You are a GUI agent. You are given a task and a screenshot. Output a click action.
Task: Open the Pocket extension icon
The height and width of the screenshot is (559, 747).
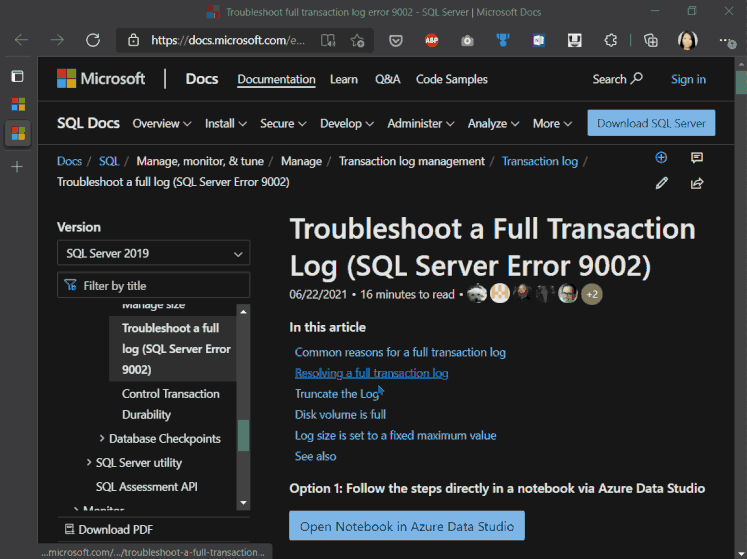coord(395,41)
